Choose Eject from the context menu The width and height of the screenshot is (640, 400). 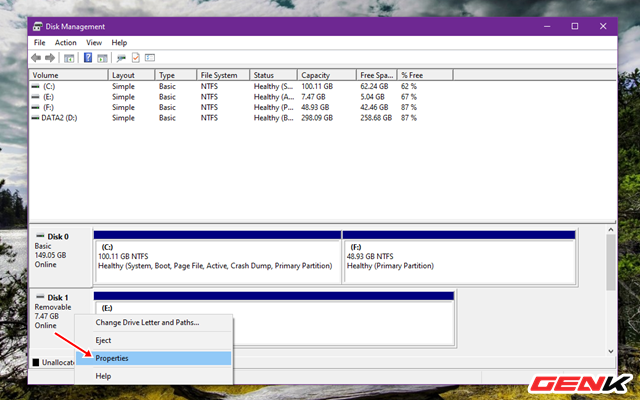point(105,340)
